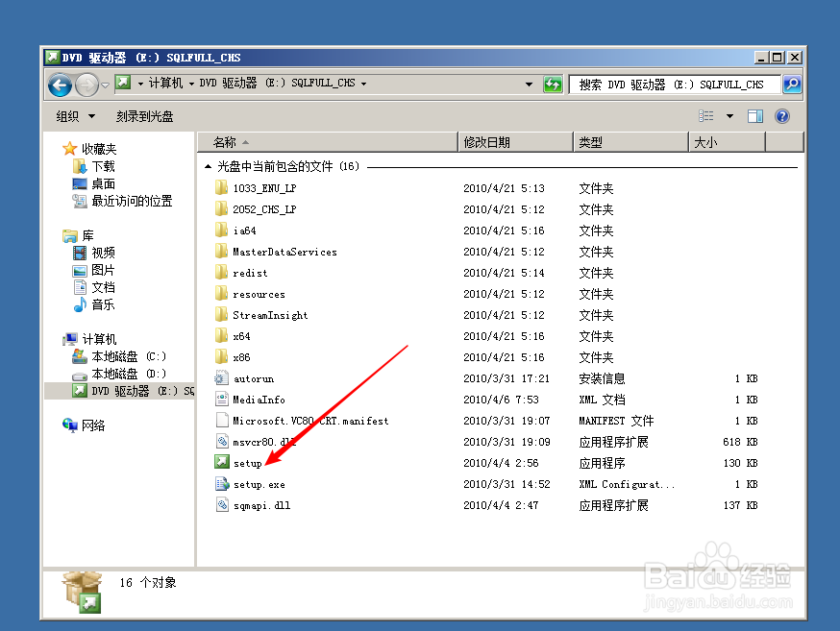Click MANIFEST 文件 type text
840x631 pixels.
[616, 421]
